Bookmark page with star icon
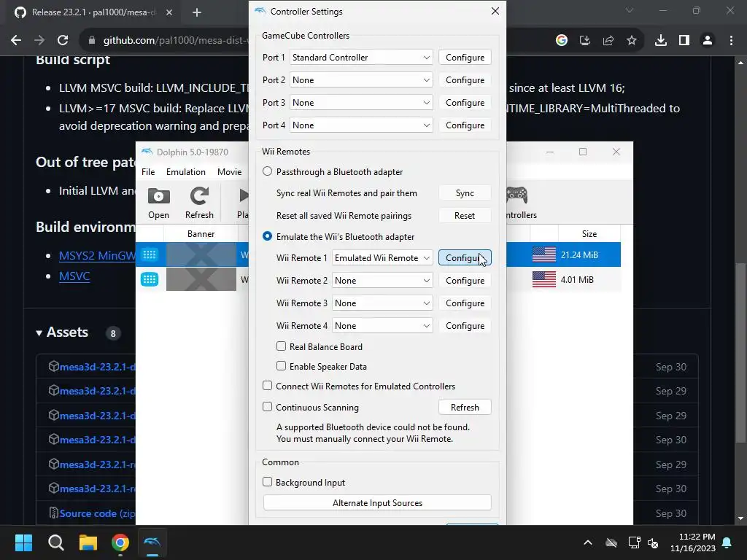Screen dimensions: 747x560 click(631, 41)
